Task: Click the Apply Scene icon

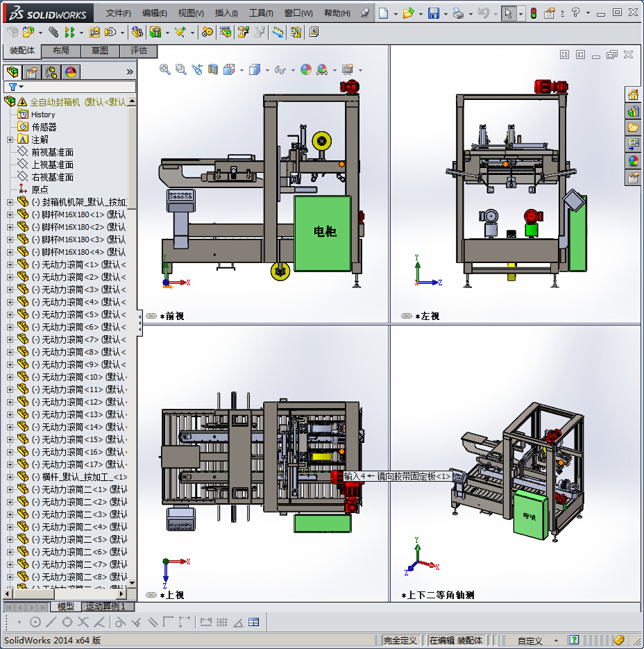Action: pyautogui.click(x=322, y=69)
